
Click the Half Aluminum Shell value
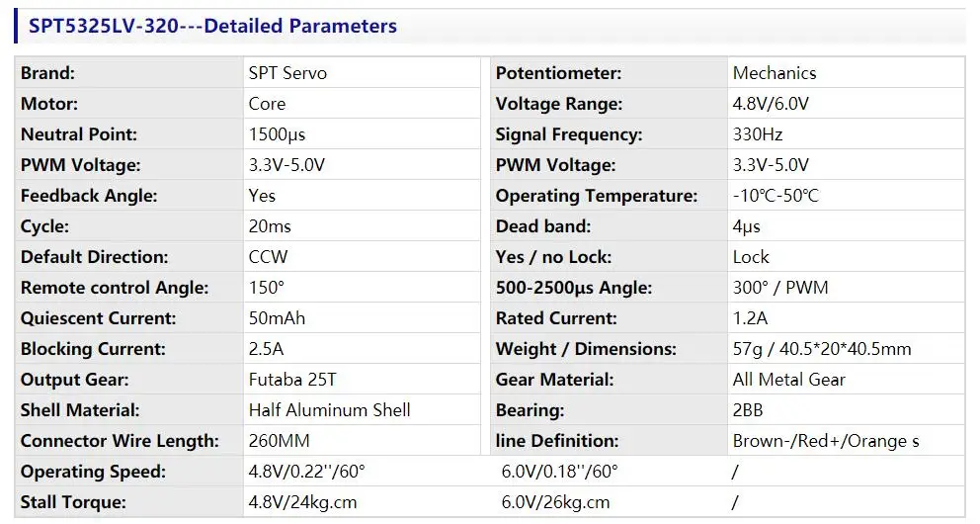click(329, 410)
